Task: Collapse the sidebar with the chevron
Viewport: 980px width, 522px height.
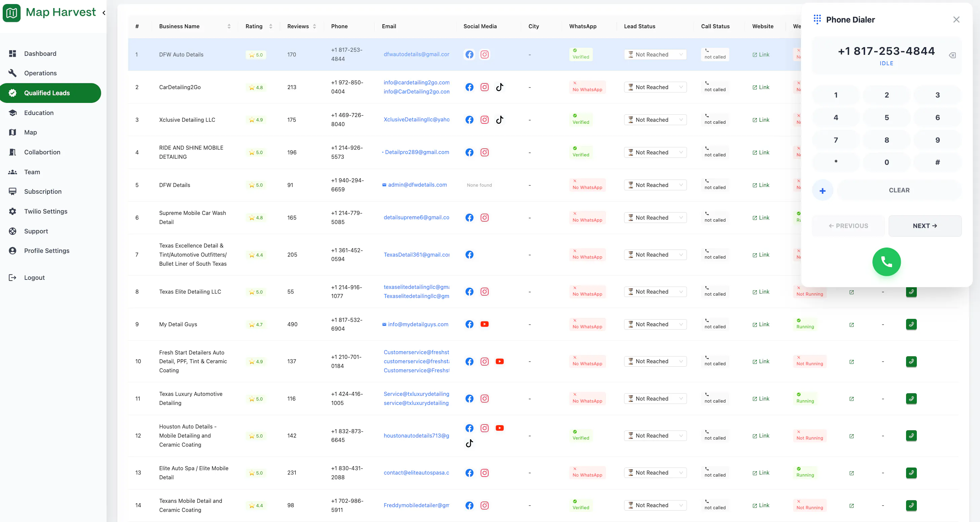Action: 104,13
